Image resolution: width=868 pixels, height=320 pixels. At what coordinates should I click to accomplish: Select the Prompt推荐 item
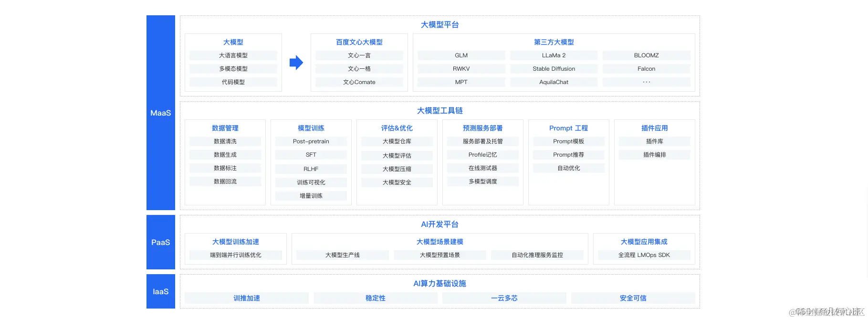click(x=569, y=155)
